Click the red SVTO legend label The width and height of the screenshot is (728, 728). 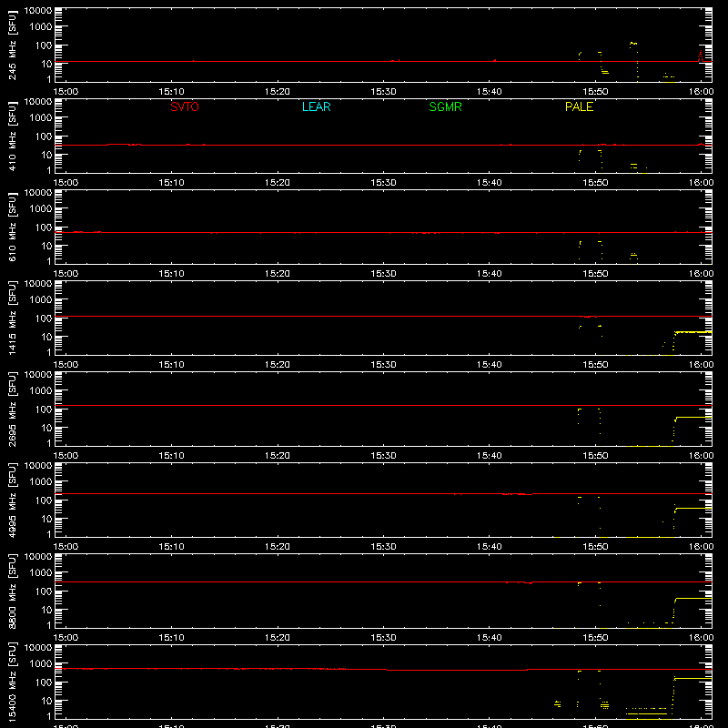pos(185,106)
